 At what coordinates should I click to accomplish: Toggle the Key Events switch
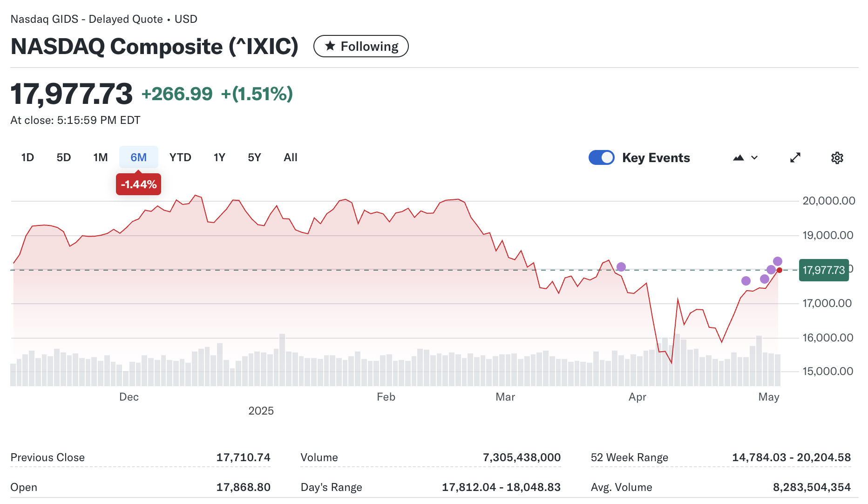(x=602, y=157)
